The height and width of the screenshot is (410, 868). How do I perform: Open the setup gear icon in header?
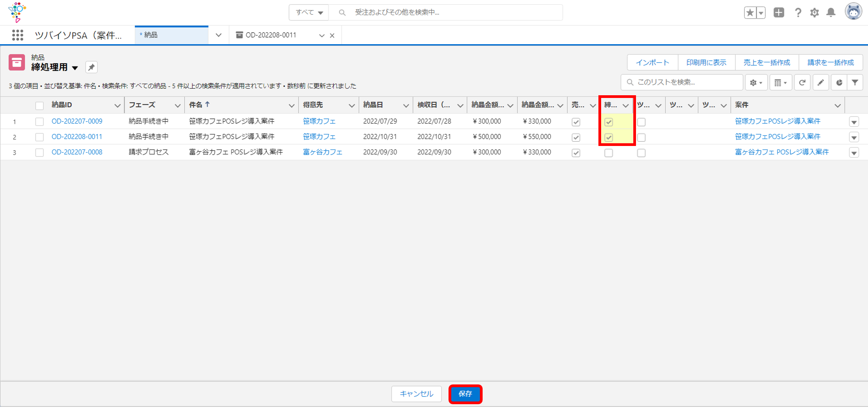(814, 13)
